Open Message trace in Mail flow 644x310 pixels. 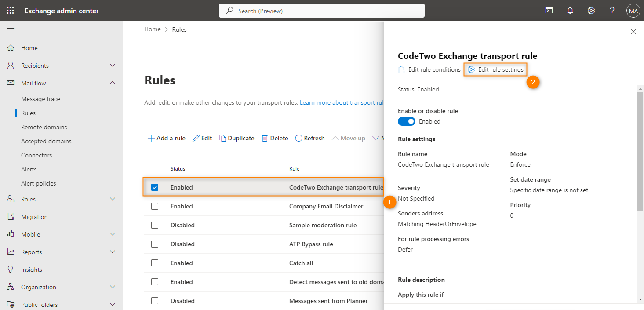point(40,99)
